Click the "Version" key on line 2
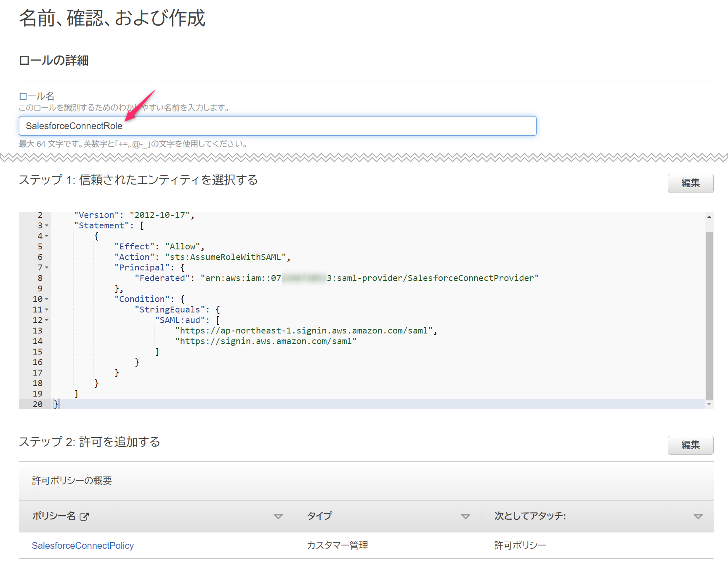 pyautogui.click(x=96, y=215)
